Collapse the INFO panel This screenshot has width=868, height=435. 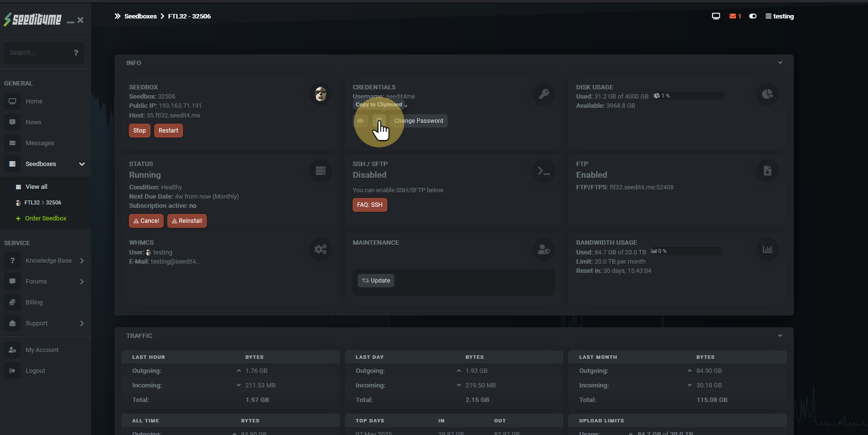tap(780, 63)
